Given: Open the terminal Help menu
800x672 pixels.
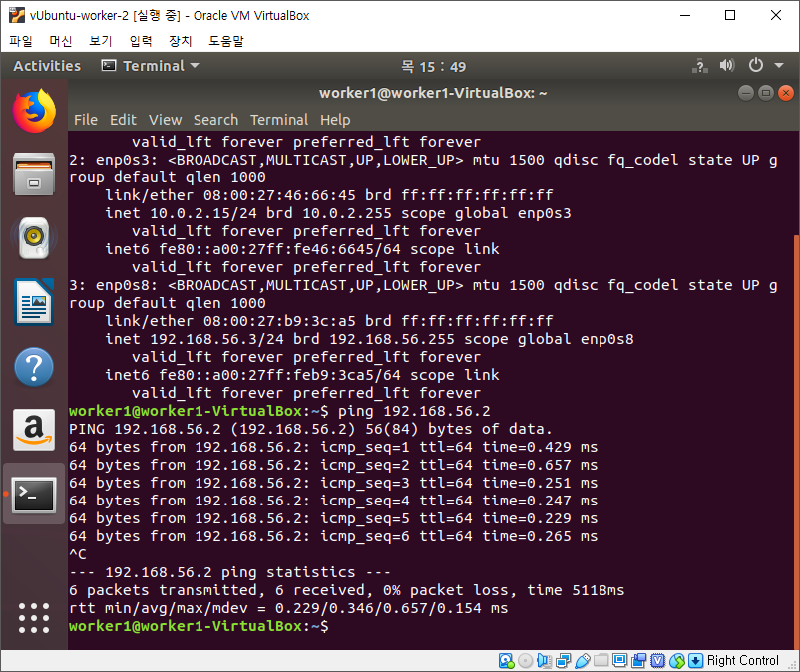Looking at the screenshot, I should click(335, 120).
